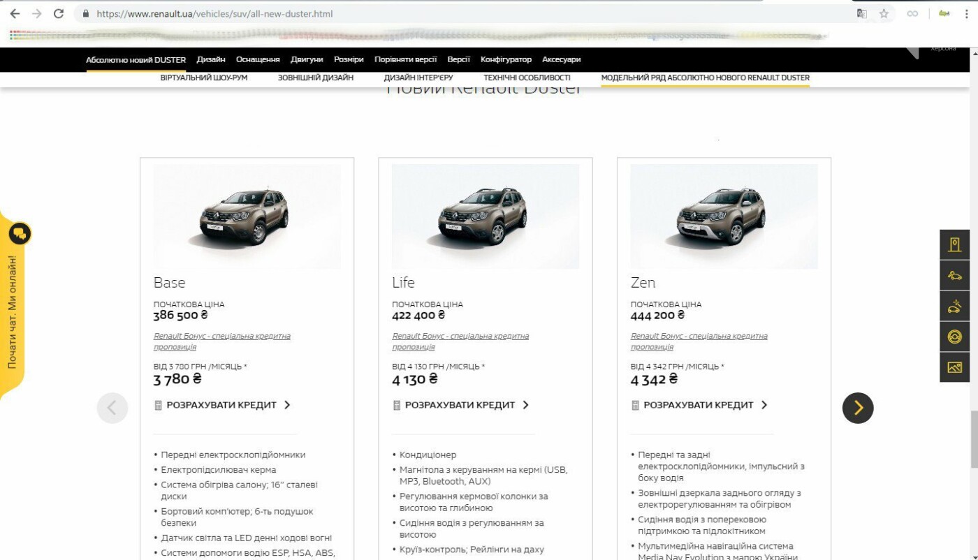
Task: Click the arrow after Zen 'Розрахувати кредит'
Action: pyautogui.click(x=764, y=405)
